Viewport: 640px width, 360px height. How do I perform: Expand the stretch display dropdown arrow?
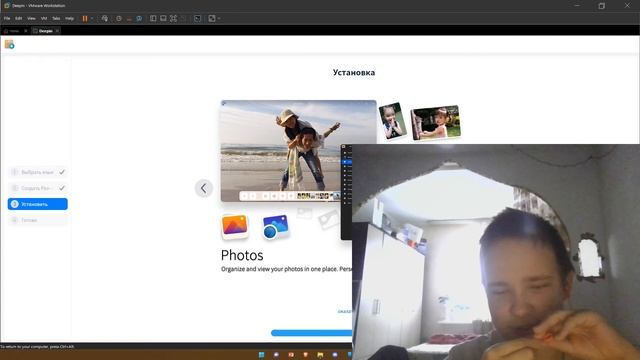[219, 18]
